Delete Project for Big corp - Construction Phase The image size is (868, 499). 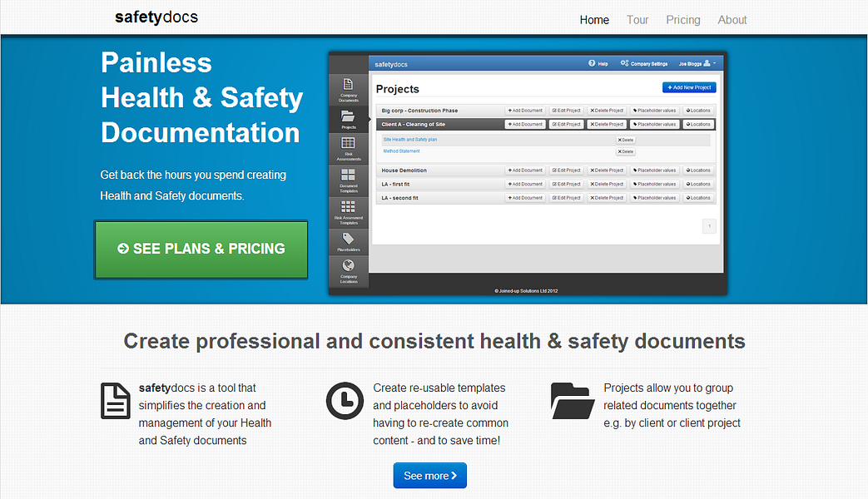pos(607,111)
